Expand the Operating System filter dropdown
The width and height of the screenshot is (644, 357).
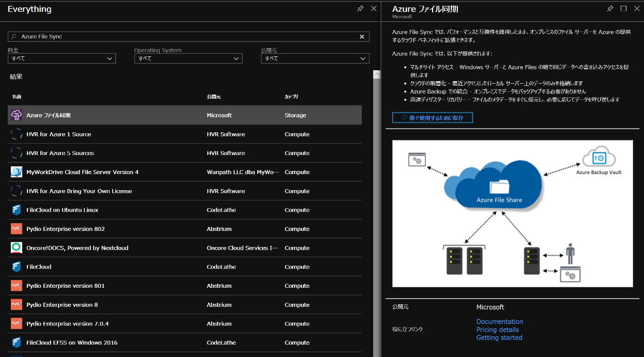[188, 58]
